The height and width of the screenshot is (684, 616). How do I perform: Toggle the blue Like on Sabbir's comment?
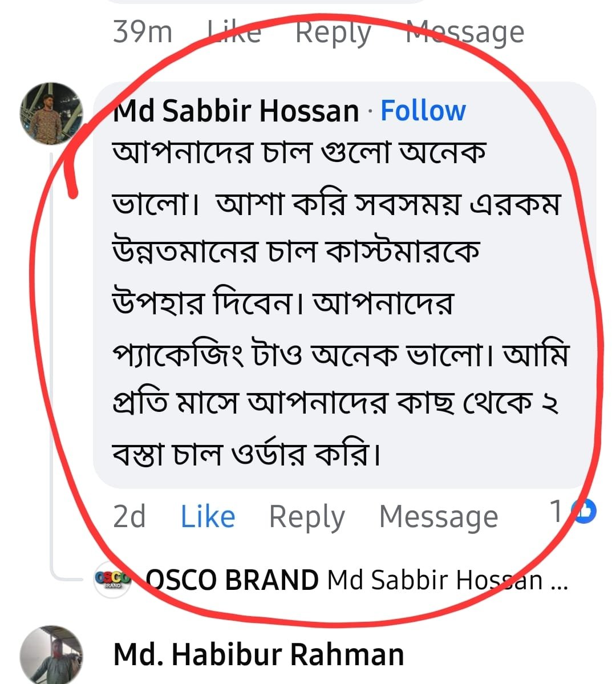coord(208,517)
